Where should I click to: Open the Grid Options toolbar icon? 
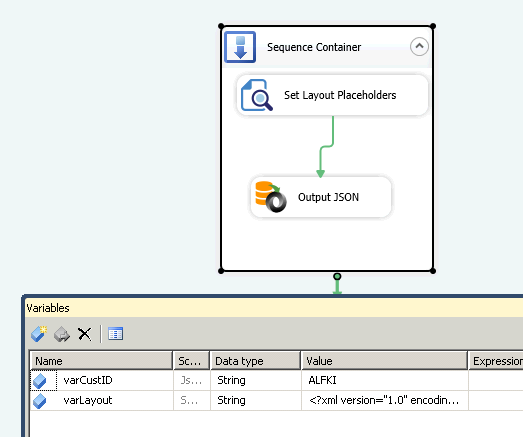tap(115, 334)
